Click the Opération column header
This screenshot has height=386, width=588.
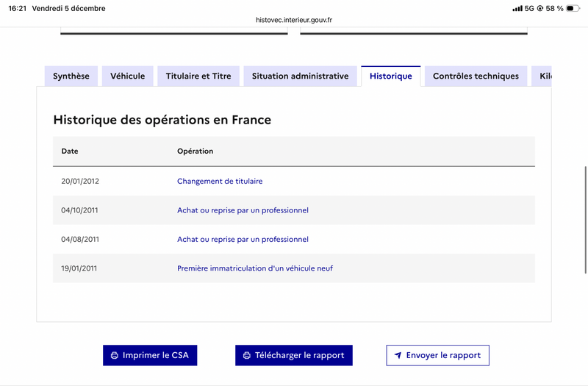(x=195, y=151)
